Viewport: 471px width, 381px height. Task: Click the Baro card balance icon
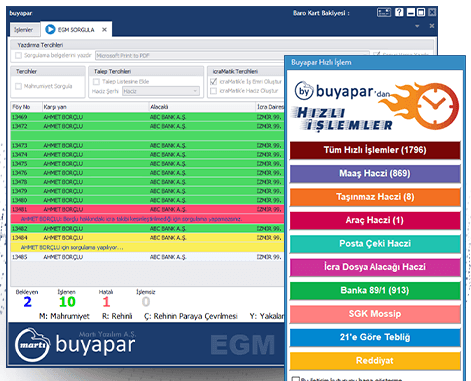(x=384, y=13)
